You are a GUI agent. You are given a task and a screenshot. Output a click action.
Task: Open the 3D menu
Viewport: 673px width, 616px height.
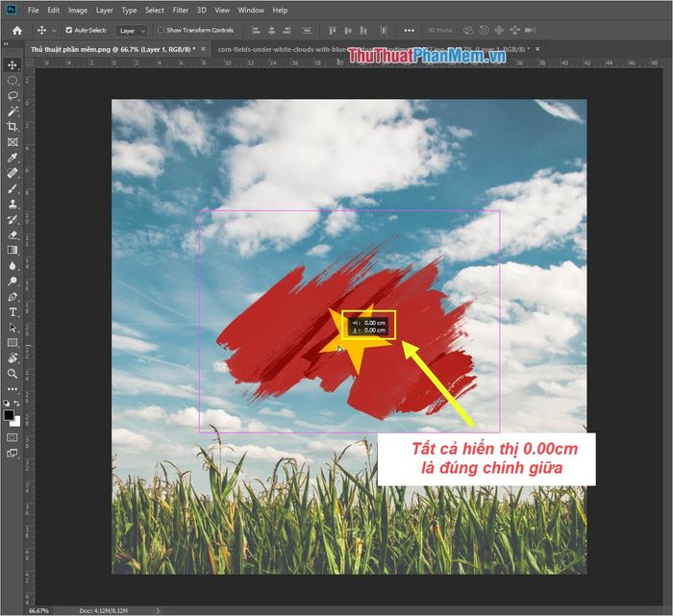pos(201,10)
